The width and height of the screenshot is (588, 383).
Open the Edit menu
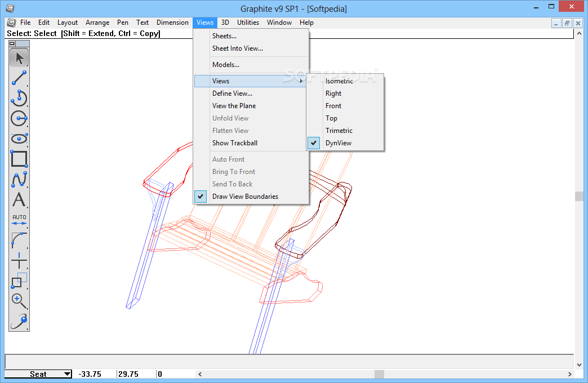pyautogui.click(x=44, y=23)
